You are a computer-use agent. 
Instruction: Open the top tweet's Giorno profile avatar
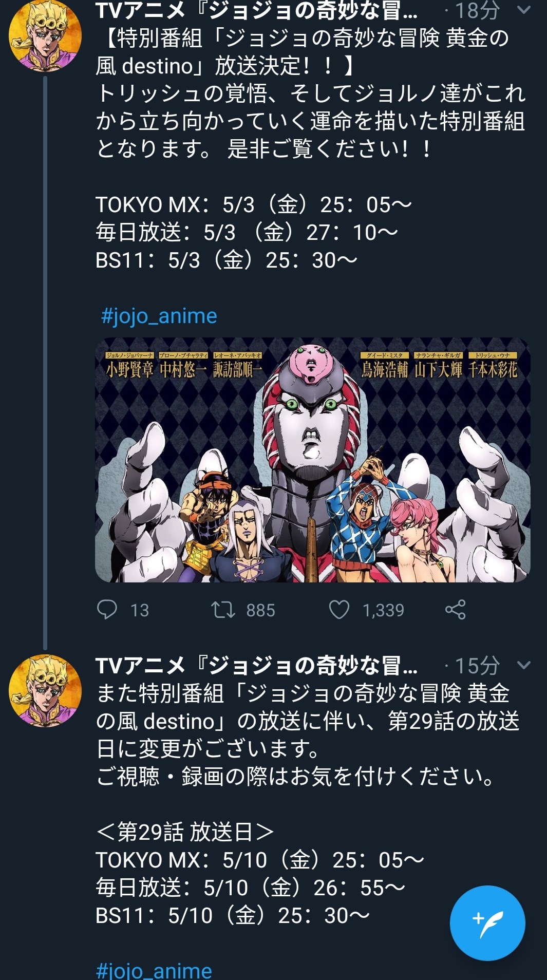(45, 35)
